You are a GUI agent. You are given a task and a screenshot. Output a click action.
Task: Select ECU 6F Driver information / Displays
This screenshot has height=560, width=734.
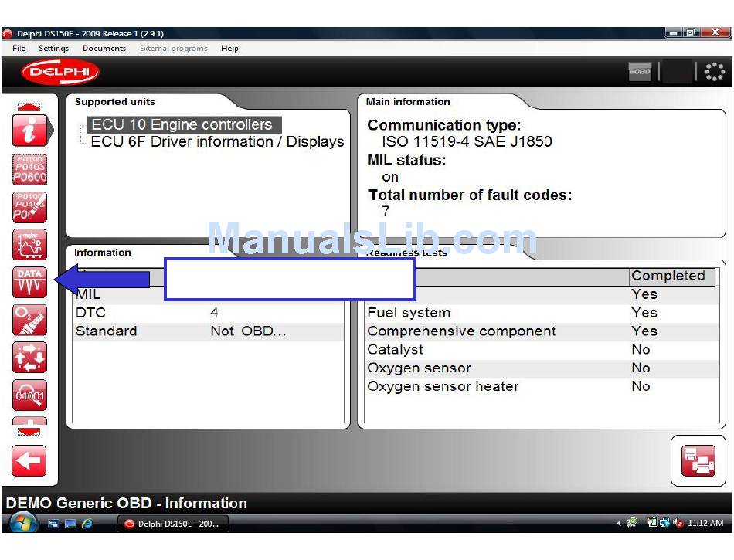point(217,142)
